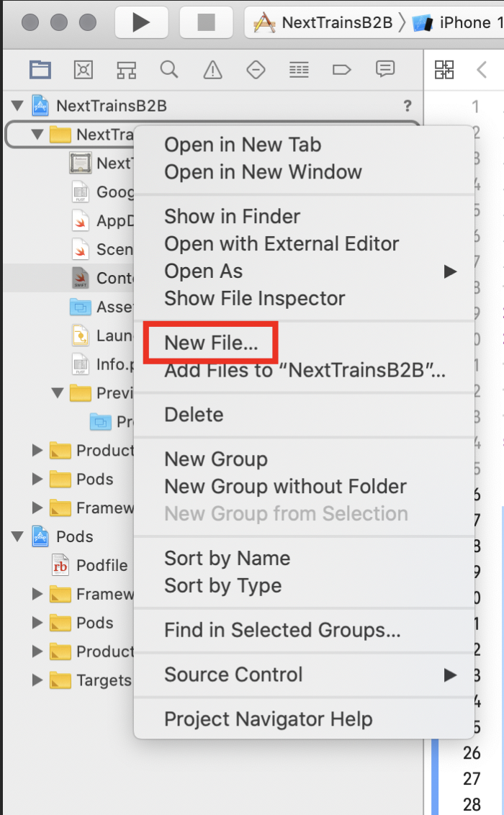Expand the Pods group below Products
Screen dimensions: 504x815
37,479
